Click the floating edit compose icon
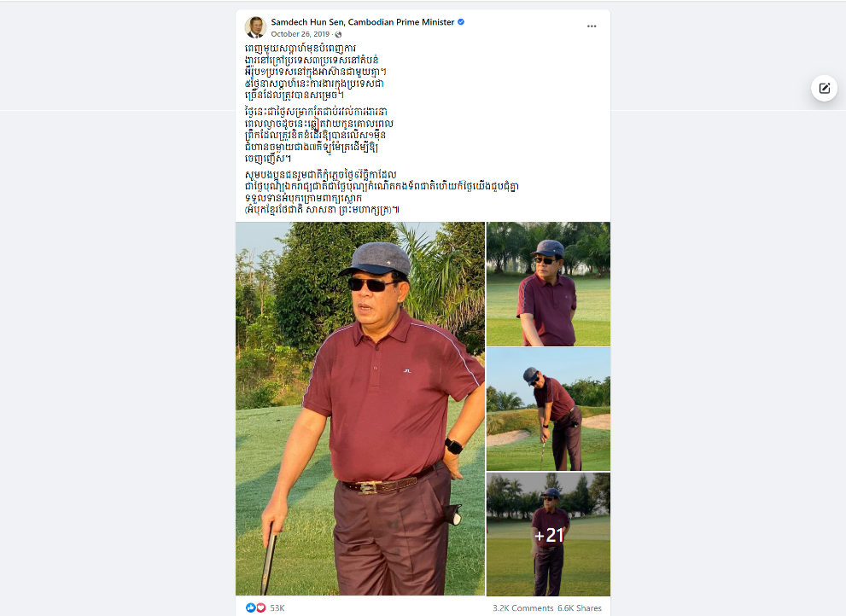This screenshot has height=616, width=846. [824, 88]
